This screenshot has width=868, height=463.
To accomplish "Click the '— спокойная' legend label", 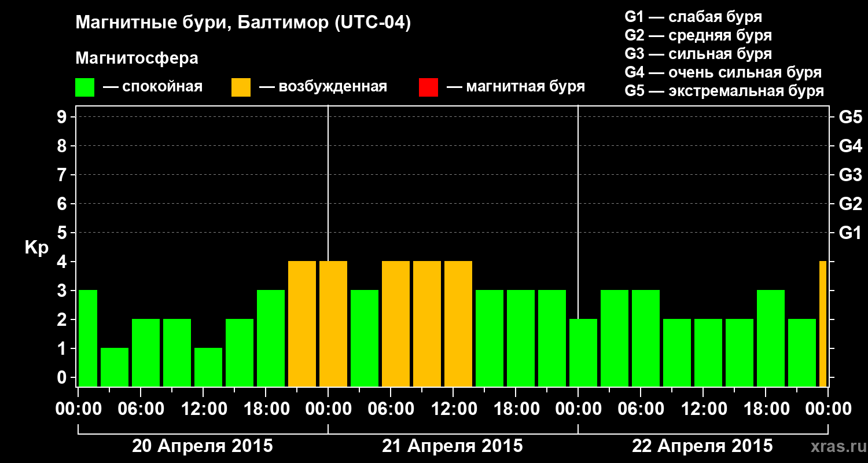I will pos(153,87).
